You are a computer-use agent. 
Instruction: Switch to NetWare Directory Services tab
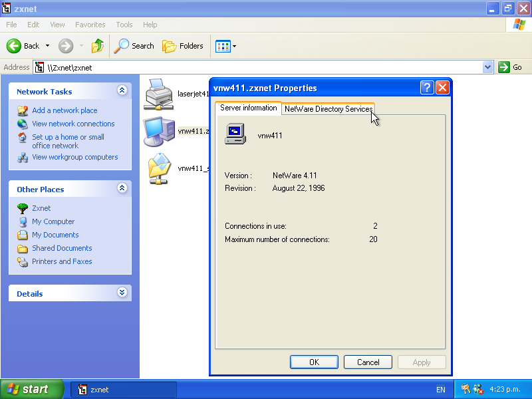pyautogui.click(x=328, y=109)
